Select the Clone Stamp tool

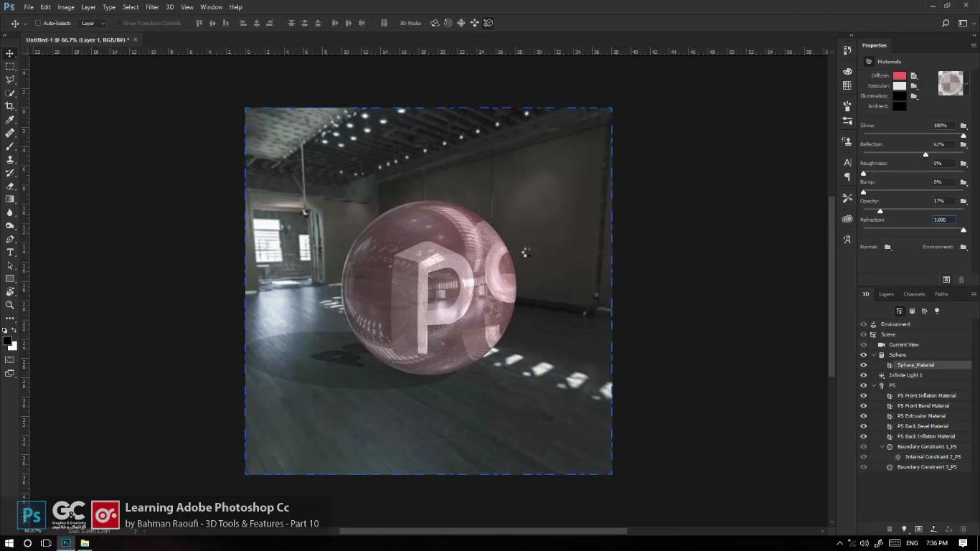pyautogui.click(x=10, y=159)
